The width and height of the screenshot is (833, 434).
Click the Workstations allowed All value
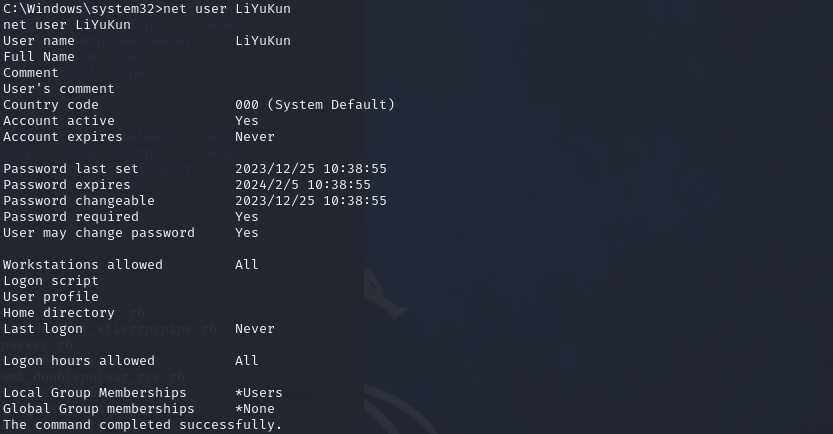coord(247,265)
